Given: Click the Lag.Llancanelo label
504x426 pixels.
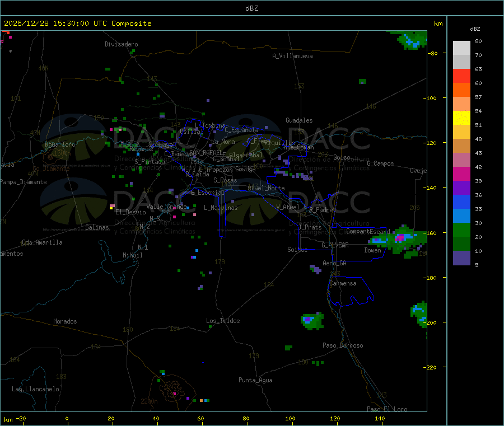Looking at the screenshot, I should (x=35, y=389).
